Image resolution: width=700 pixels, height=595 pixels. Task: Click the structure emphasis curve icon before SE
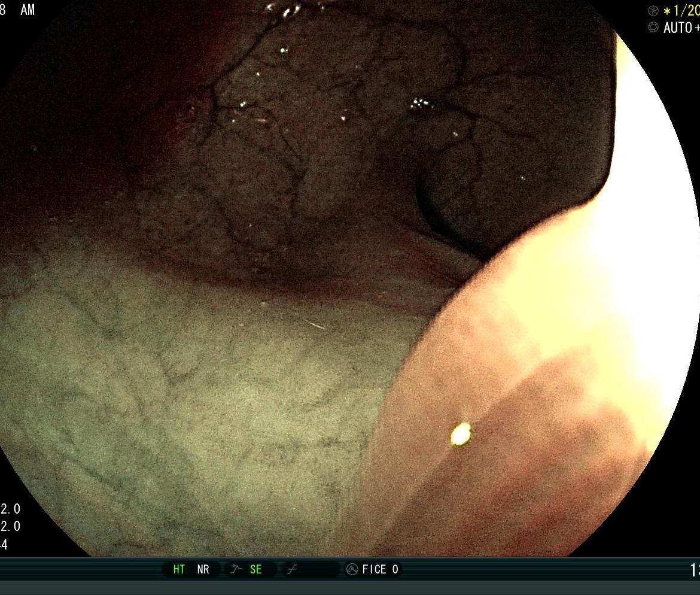pyautogui.click(x=235, y=569)
